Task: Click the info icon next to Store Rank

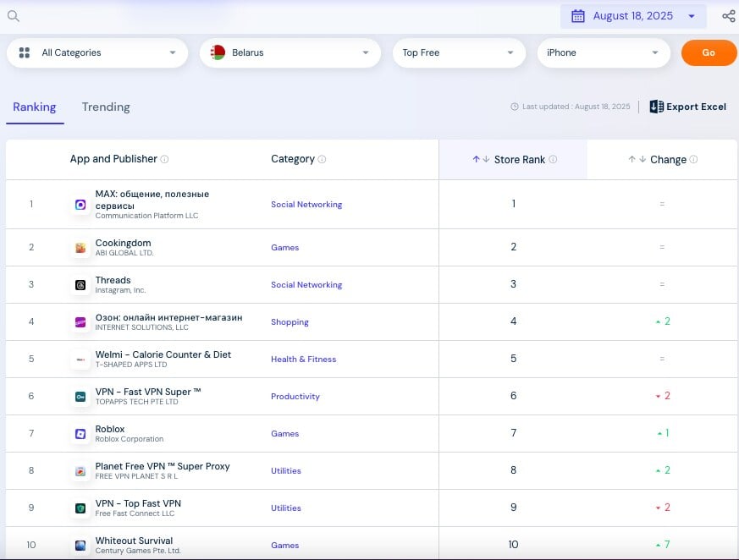Action: tap(553, 159)
